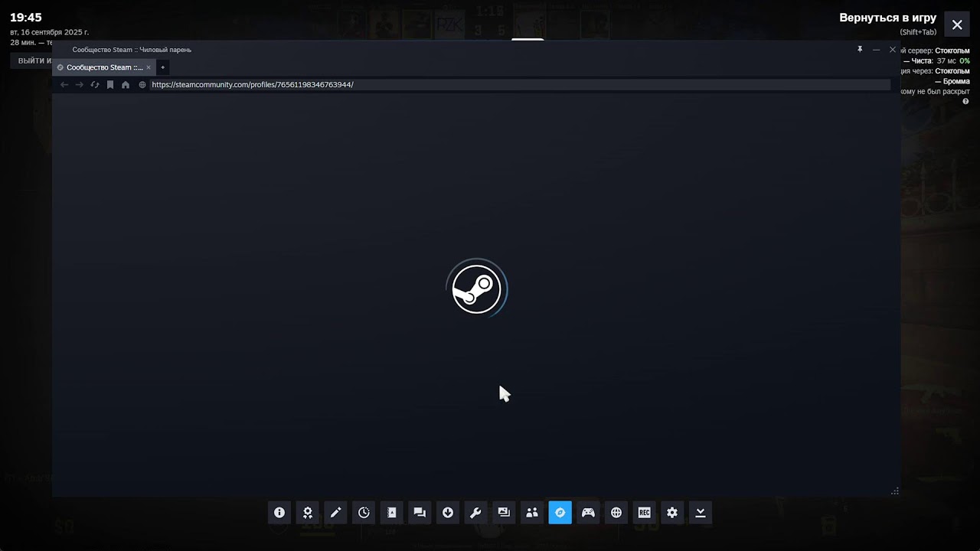Open the friends list icon

(x=532, y=513)
